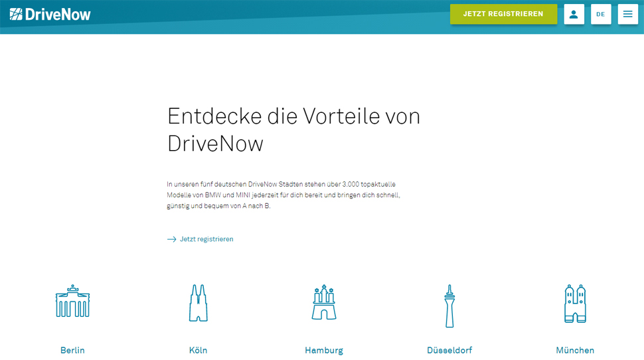Viewport: 644px width, 360px height.
Task: Open the DE language selector
Action: coord(601,15)
